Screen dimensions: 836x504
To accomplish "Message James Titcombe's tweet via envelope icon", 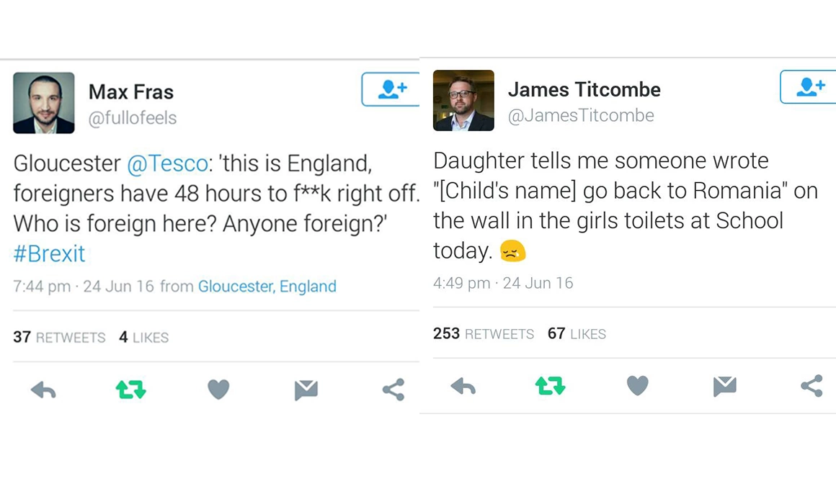I will pos(724,387).
